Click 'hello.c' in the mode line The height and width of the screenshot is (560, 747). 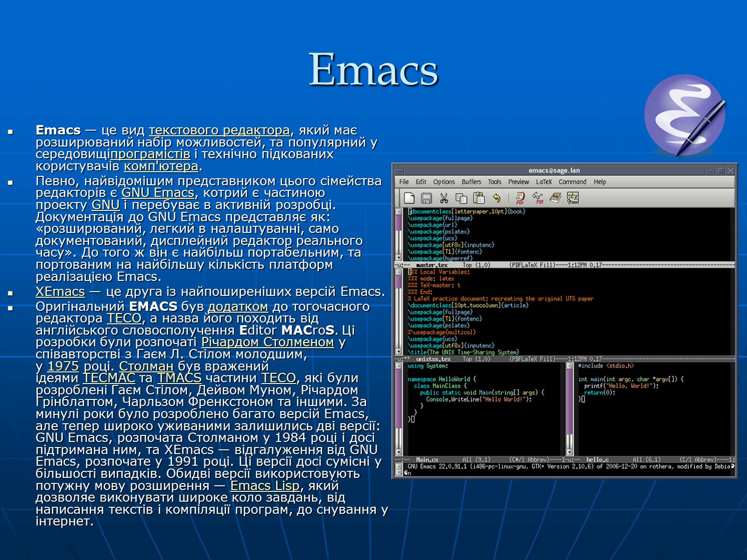click(598, 460)
